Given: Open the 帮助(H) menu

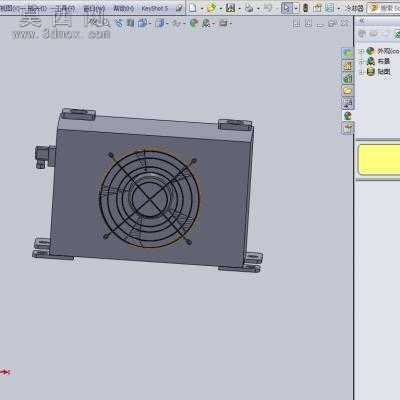Looking at the screenshot, I should pos(124,8).
